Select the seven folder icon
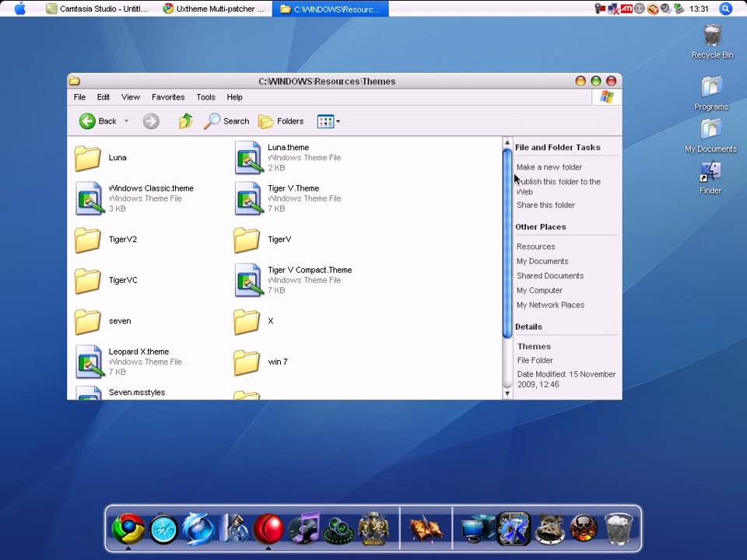 tap(88, 321)
